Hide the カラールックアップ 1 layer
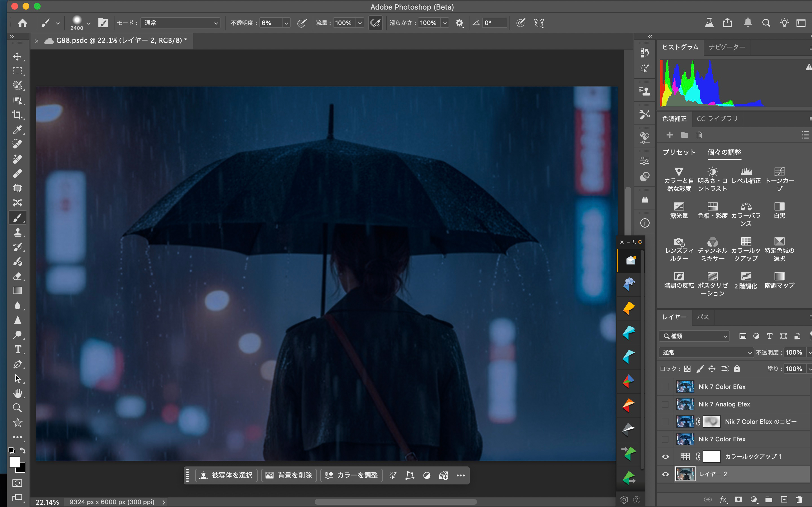812x507 pixels. coord(665,457)
